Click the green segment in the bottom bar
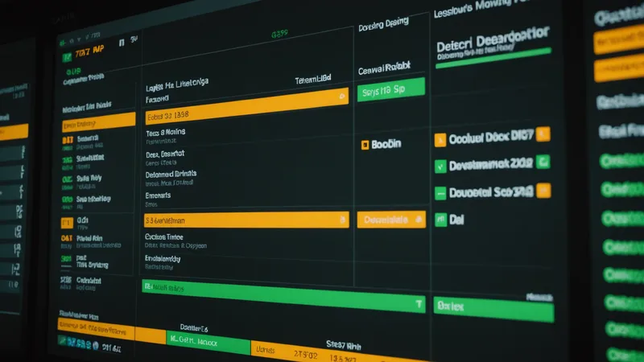 click(208, 341)
